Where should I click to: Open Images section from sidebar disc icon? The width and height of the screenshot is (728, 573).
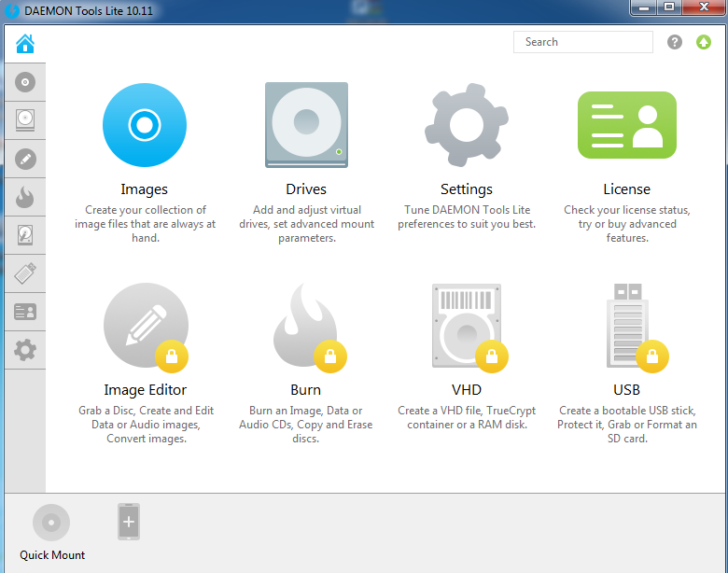pos(25,82)
